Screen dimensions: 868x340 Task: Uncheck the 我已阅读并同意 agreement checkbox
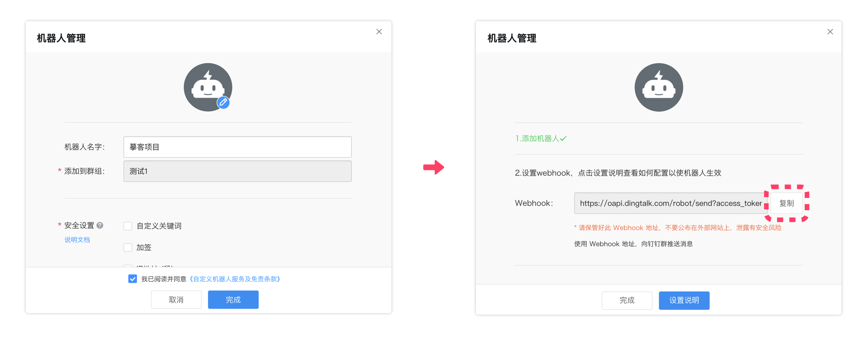coord(133,279)
